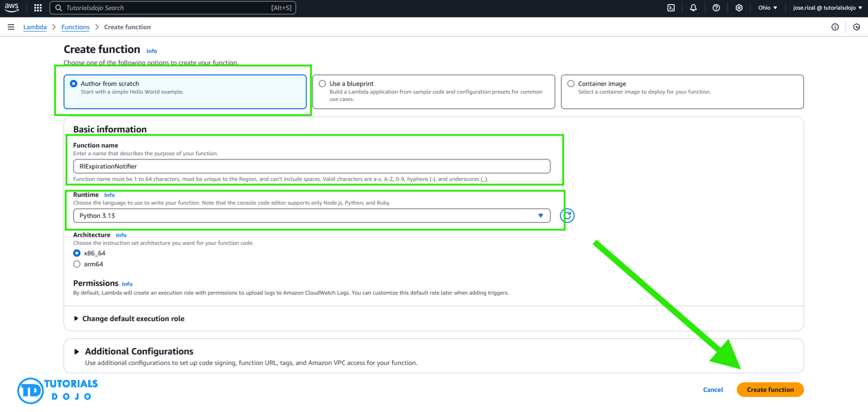
Task: Open the info panel icon near breadcrumbs
Action: tap(835, 27)
